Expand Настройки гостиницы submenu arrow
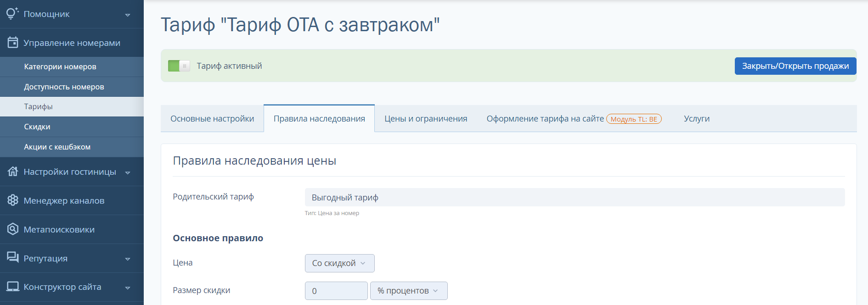This screenshot has height=305, width=868. (128, 172)
